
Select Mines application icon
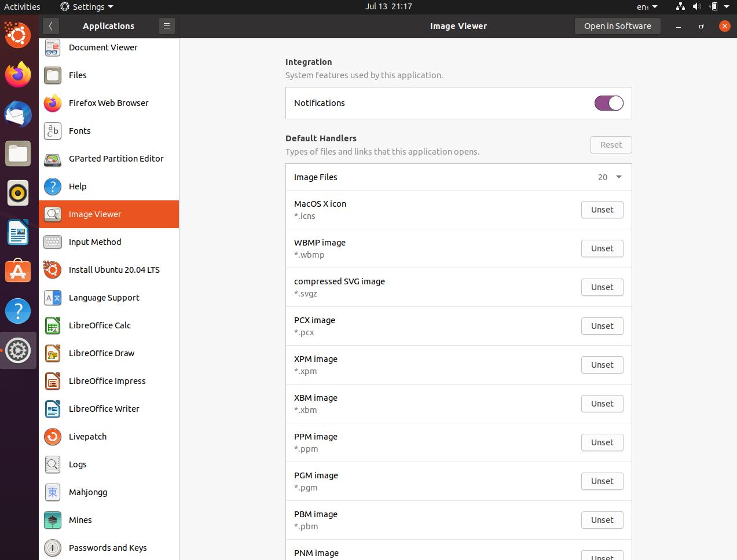point(53,520)
